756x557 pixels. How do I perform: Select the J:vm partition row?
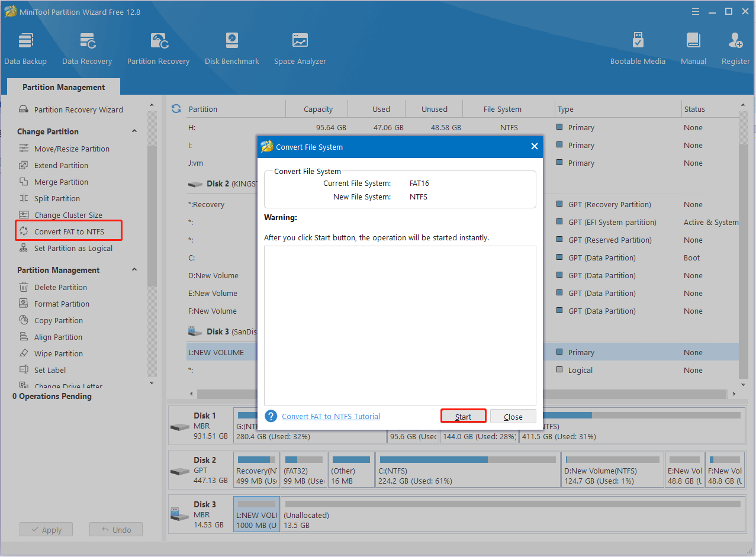click(x=463, y=163)
